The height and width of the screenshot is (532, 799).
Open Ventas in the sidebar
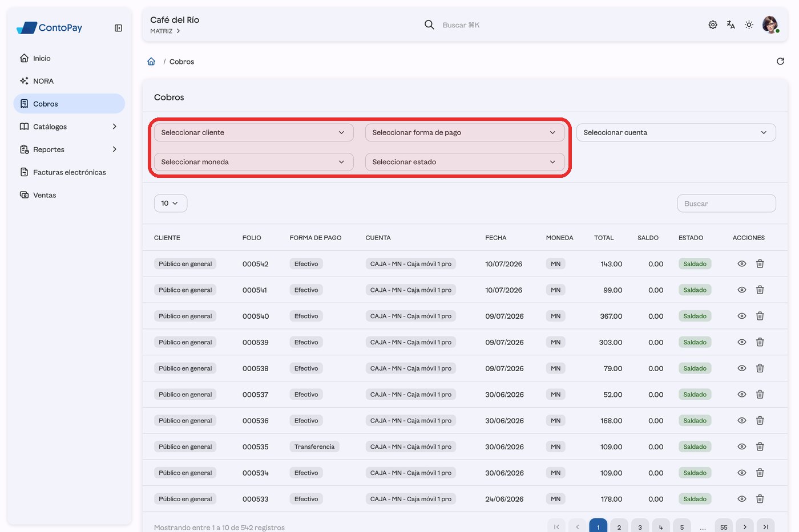point(69,195)
